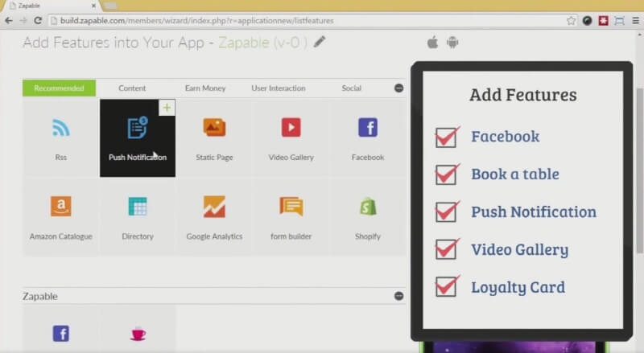Add the Video Gallery feature
Image resolution: width=644 pixels, height=353 pixels.
click(x=291, y=138)
